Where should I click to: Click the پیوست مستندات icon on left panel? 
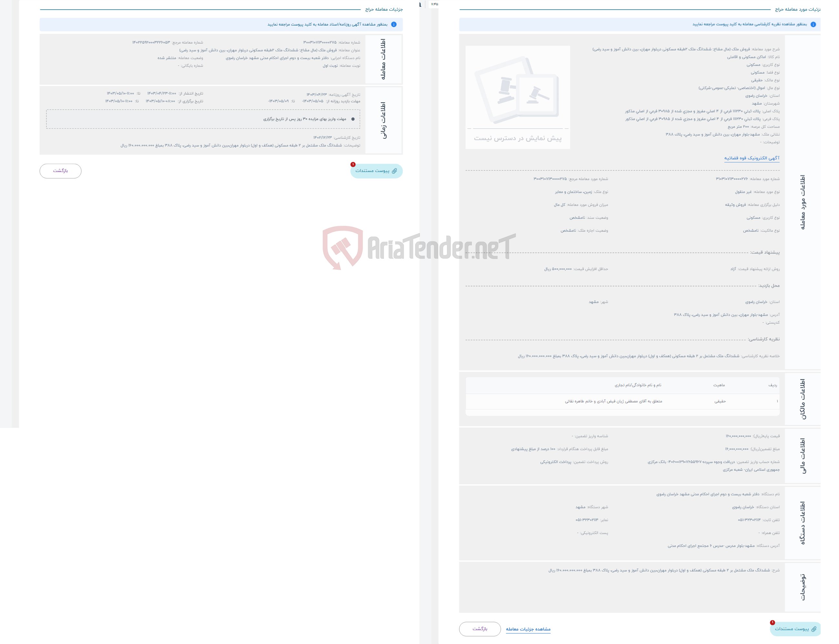[376, 170]
